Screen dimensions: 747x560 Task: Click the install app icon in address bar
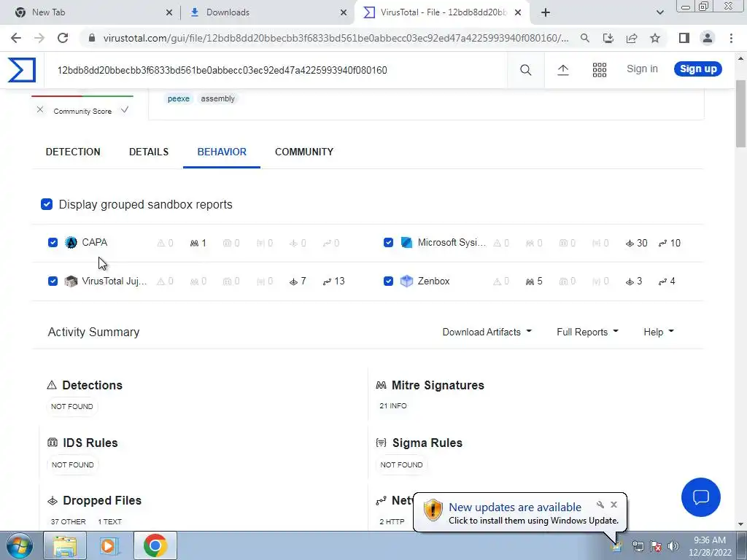608,38
